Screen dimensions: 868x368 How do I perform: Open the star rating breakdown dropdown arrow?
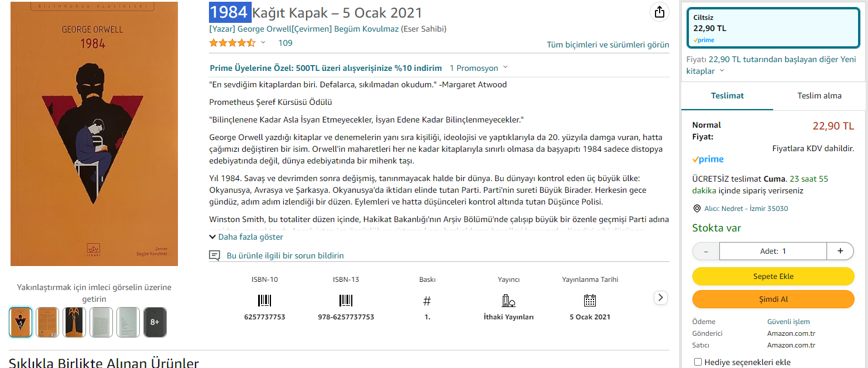(x=263, y=43)
